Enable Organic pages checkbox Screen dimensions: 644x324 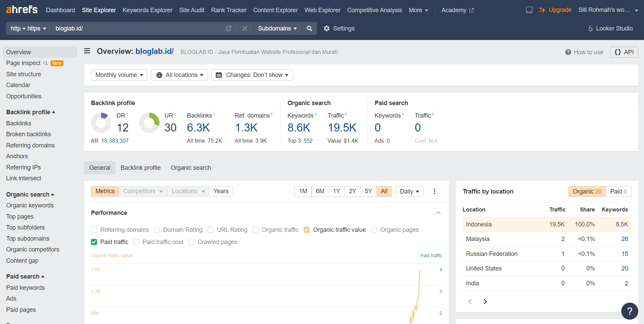(x=374, y=230)
